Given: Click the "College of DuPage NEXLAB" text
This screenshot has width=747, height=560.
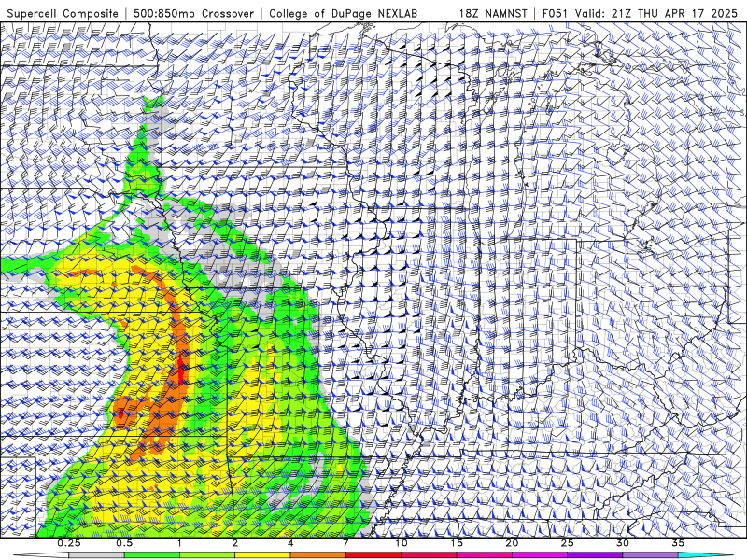Looking at the screenshot, I should coord(343,13).
